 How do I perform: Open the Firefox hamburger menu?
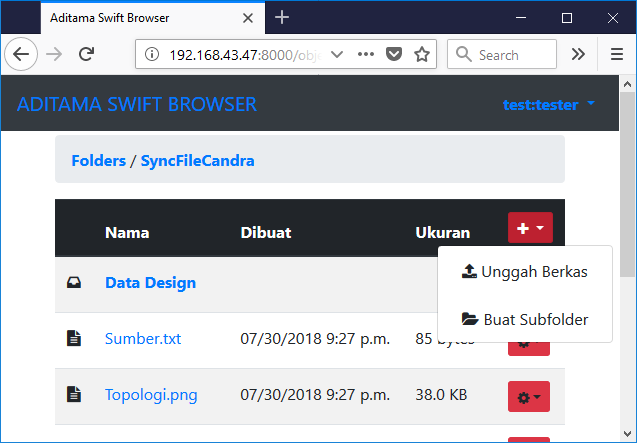point(617,54)
